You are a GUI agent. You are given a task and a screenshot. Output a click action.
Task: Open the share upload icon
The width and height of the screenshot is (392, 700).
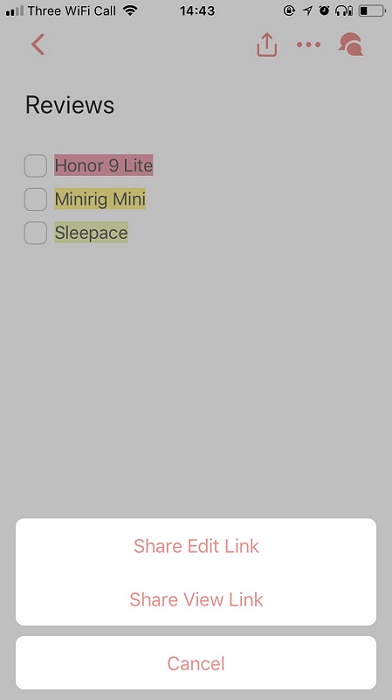pos(267,45)
